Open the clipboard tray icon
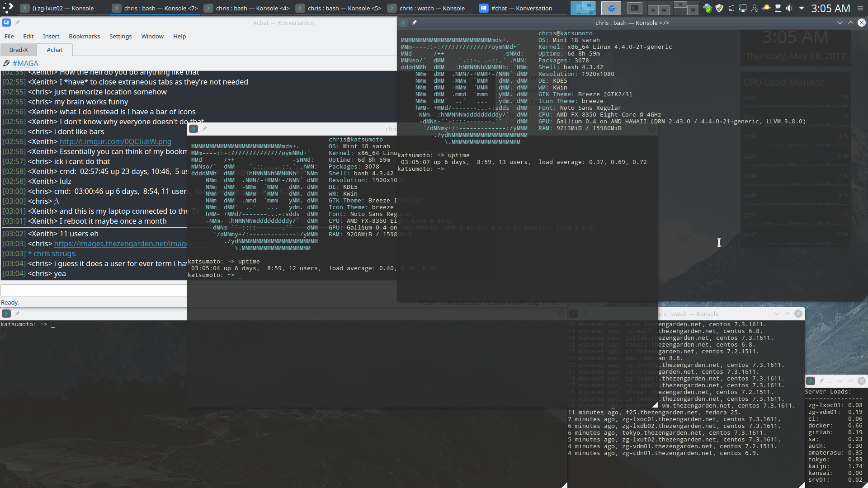 (x=778, y=8)
